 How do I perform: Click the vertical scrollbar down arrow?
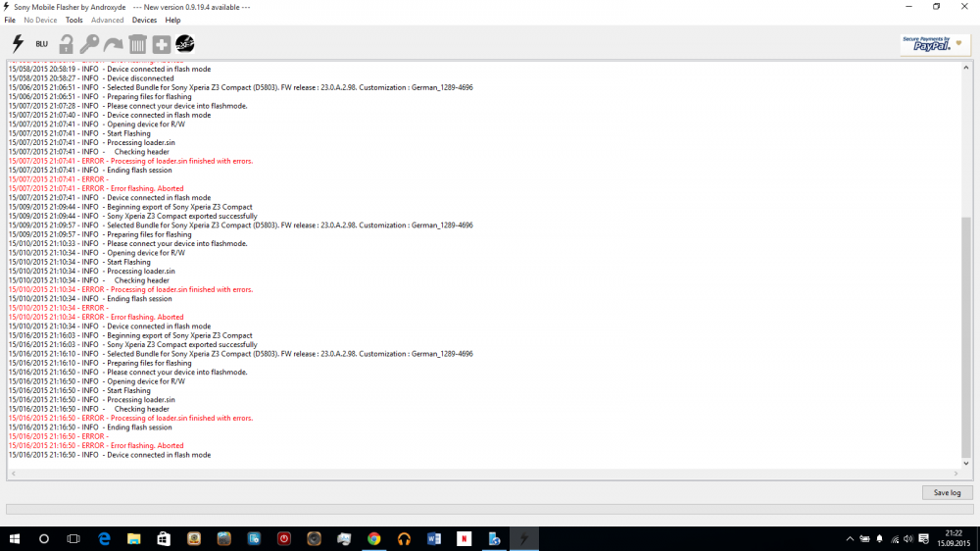[966, 464]
